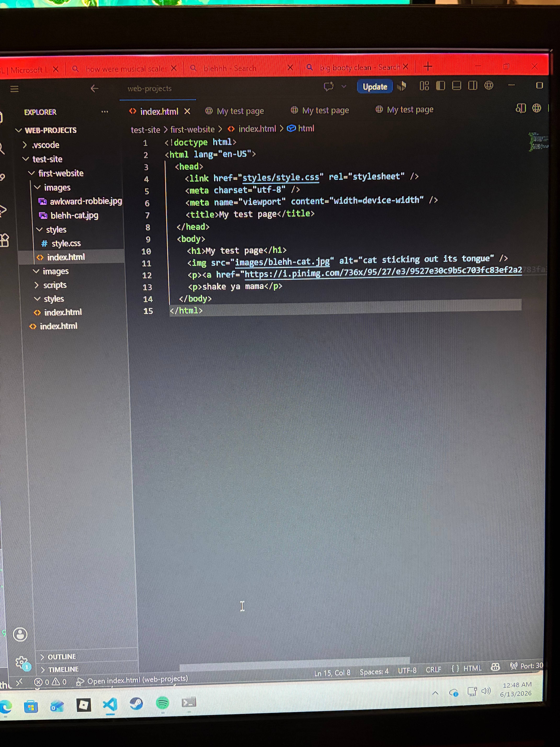Go back with the title bar arrow

coord(95,89)
